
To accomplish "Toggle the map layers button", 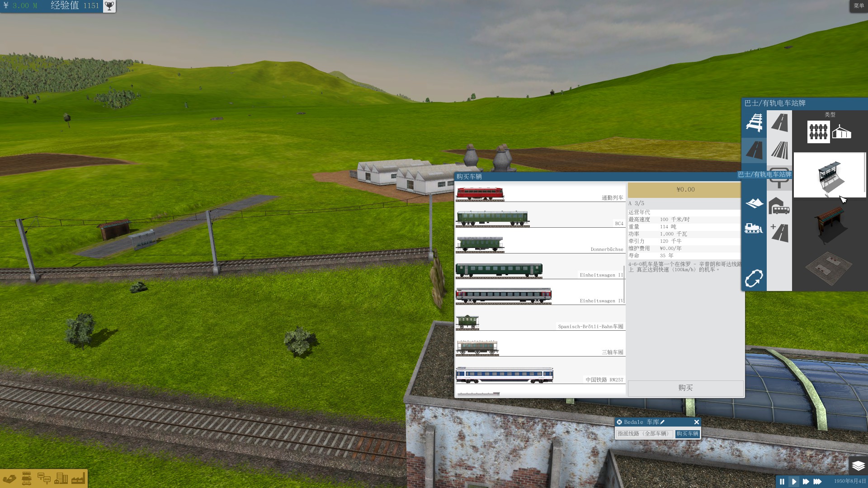I will click(x=858, y=466).
